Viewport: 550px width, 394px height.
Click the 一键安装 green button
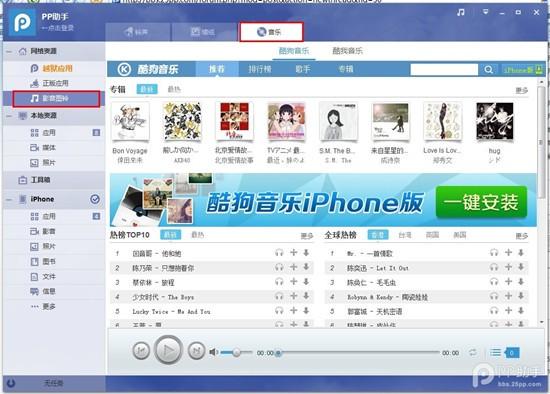(x=481, y=202)
